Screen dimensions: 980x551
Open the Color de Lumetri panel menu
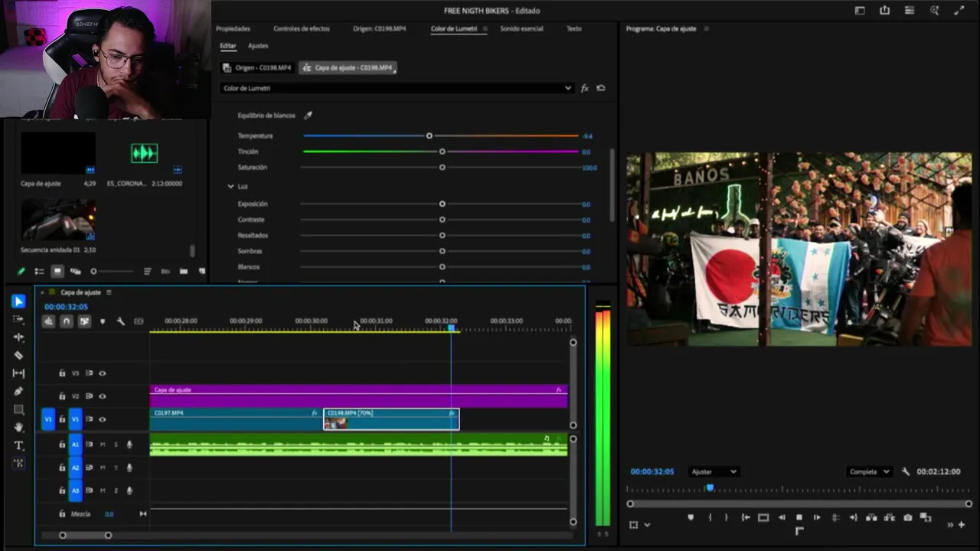(x=485, y=28)
